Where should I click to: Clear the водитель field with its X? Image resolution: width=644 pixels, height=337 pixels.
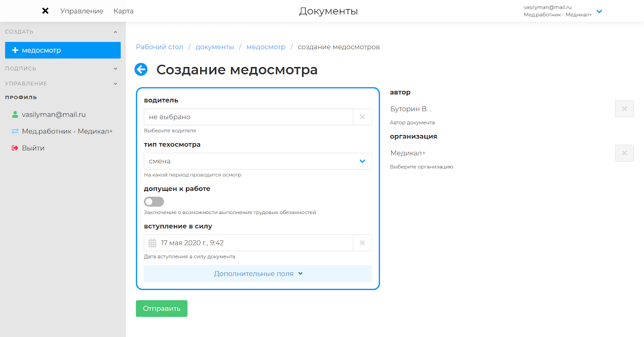click(x=363, y=117)
